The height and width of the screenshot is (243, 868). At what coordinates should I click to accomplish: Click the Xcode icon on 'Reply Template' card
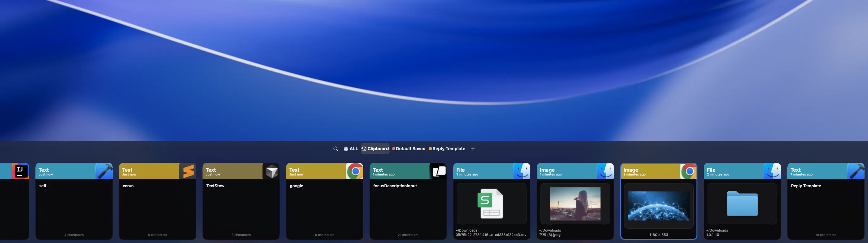click(x=856, y=171)
